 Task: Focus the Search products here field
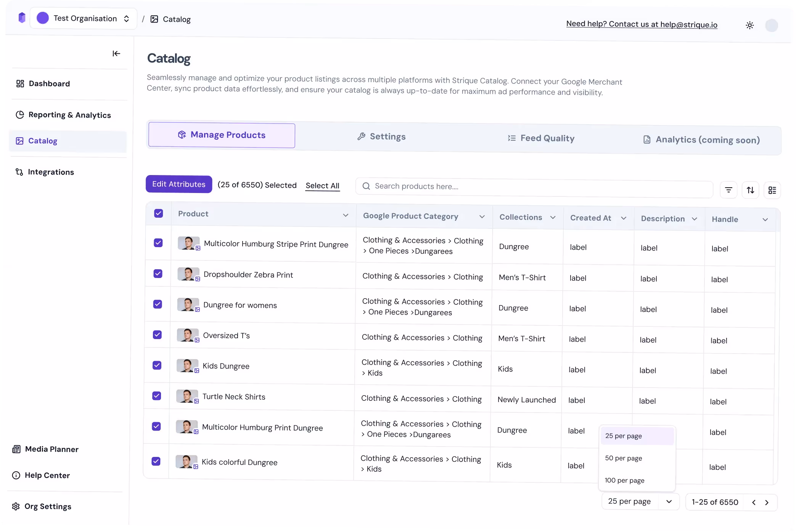click(x=534, y=188)
